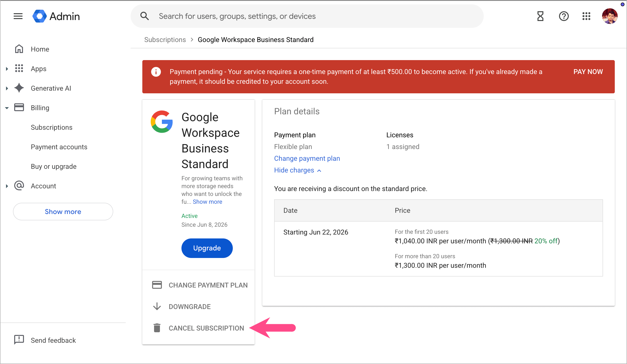Click the 'Since Jun 8, 2026' text
The width and height of the screenshot is (627, 364).
click(204, 225)
